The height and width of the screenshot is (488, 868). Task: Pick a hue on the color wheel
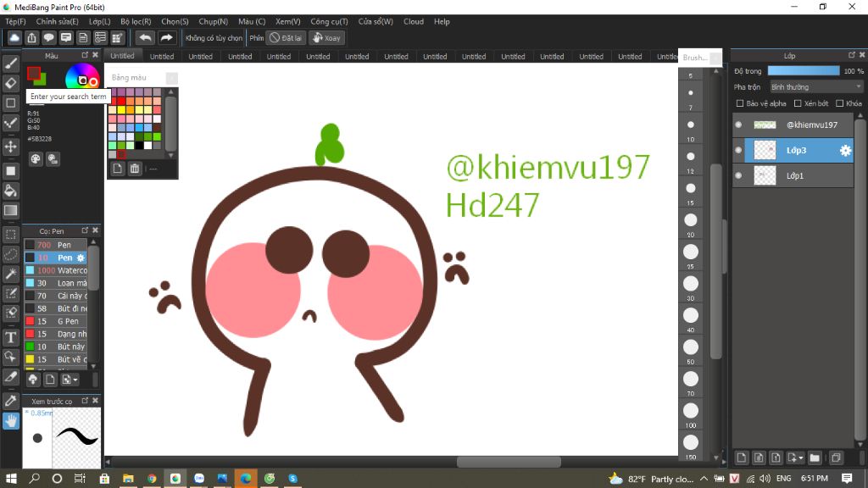click(82, 75)
